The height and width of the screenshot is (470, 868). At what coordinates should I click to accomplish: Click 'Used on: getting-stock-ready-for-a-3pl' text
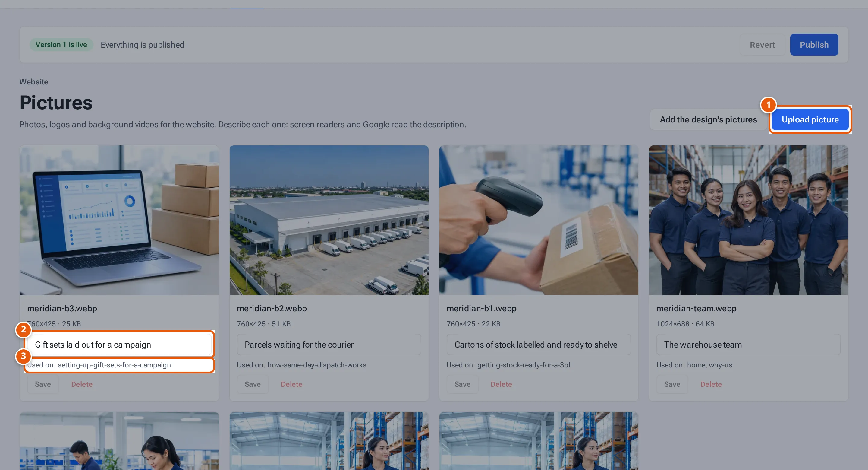tap(508, 365)
